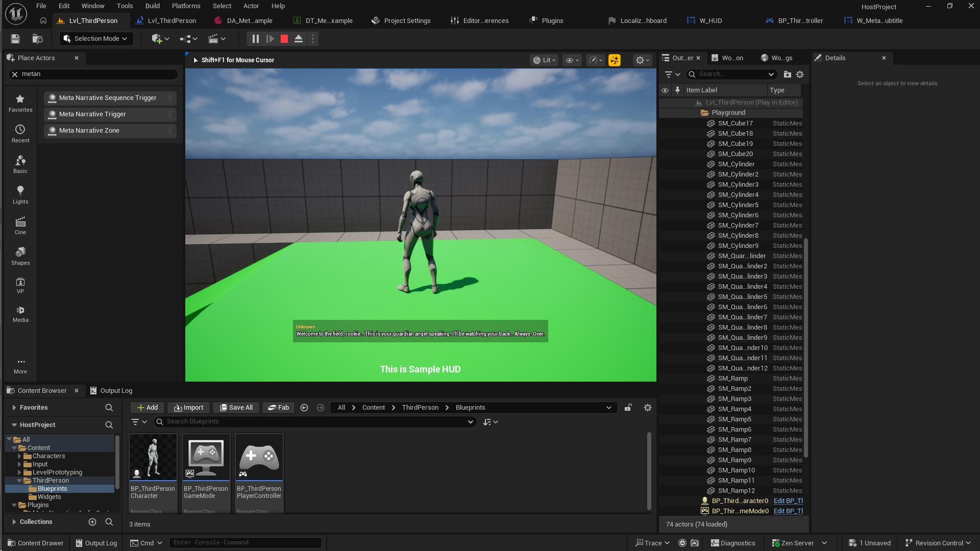
Task: Open the Build menu
Action: pos(152,6)
